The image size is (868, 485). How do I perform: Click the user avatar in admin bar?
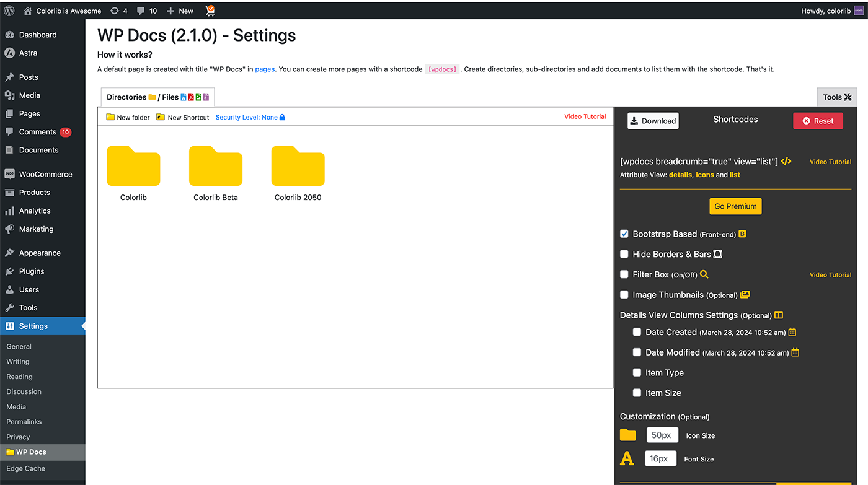tap(859, 11)
